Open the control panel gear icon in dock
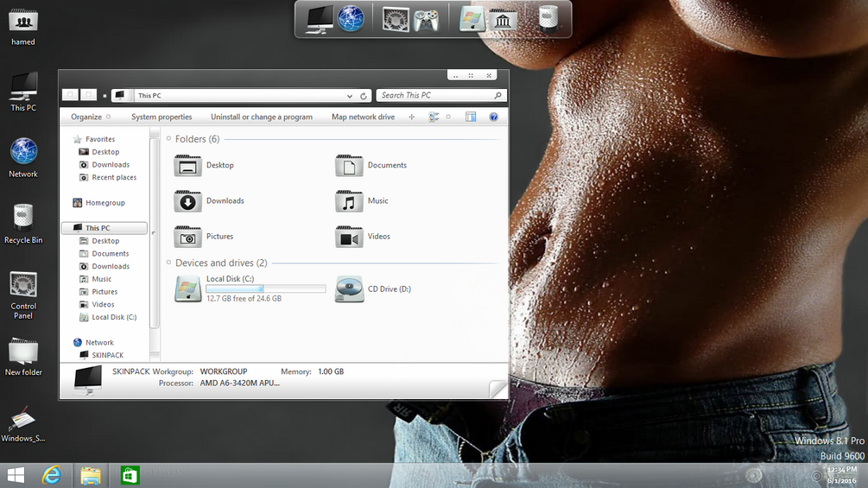The width and height of the screenshot is (868, 488). (x=396, y=19)
